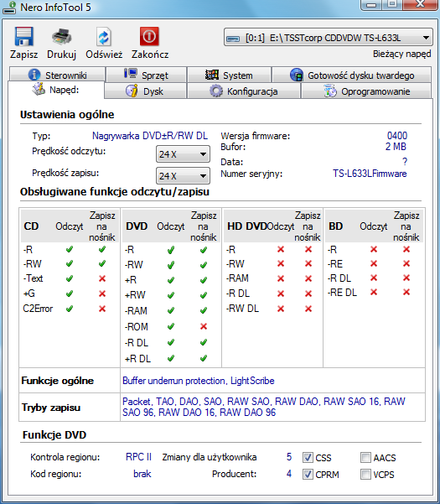Click the DVD -R read checkmark
440x504 pixels.
(x=171, y=250)
